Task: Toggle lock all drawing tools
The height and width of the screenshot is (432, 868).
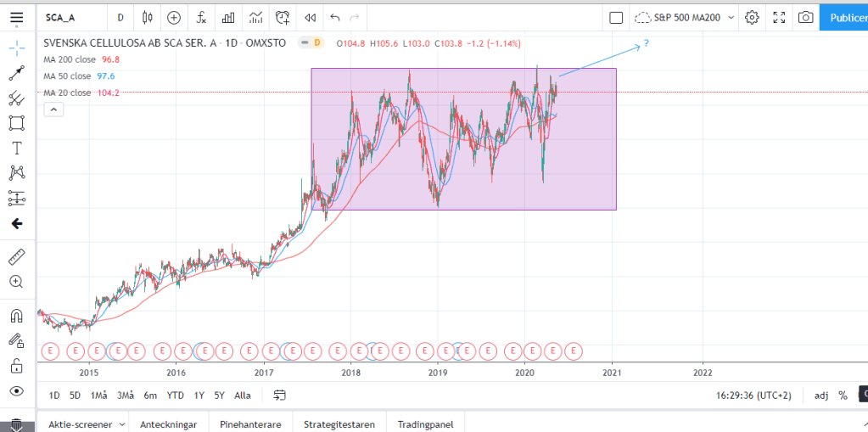Action: pyautogui.click(x=16, y=366)
